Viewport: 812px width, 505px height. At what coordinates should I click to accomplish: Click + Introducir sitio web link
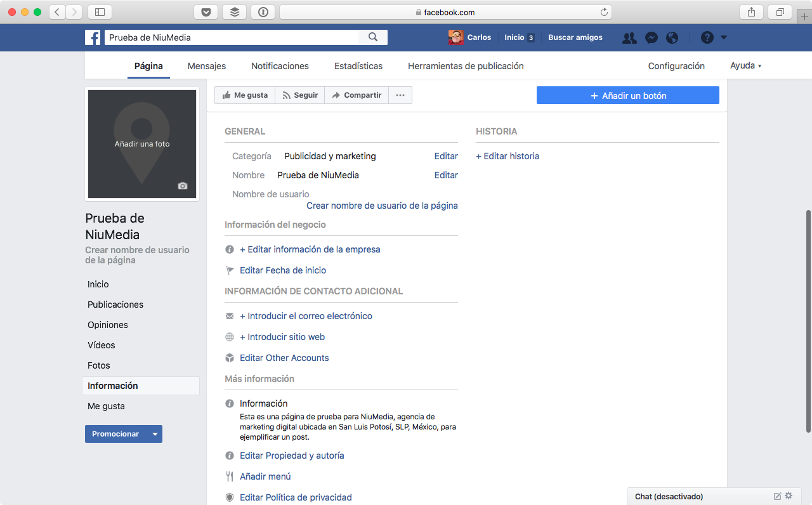coord(282,337)
